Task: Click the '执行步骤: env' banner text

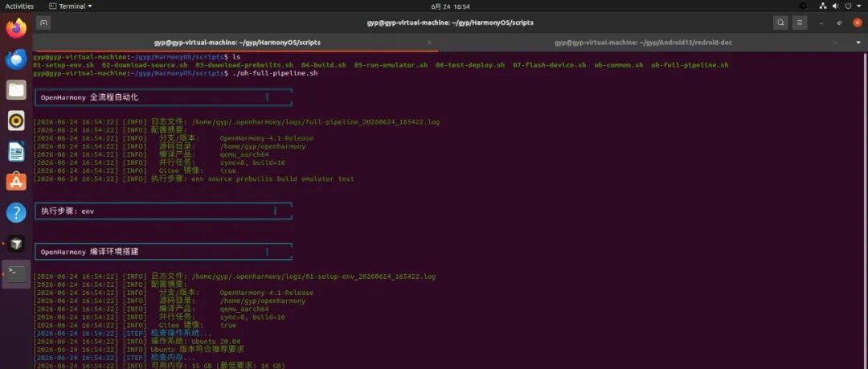Action: click(68, 211)
